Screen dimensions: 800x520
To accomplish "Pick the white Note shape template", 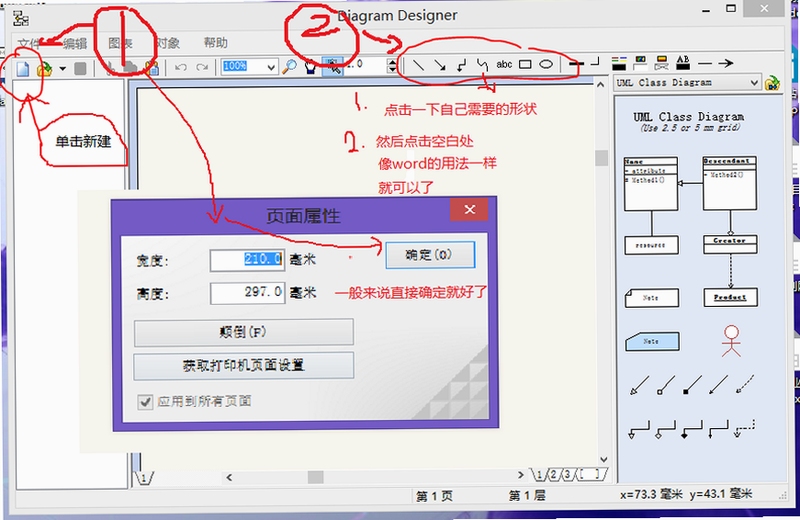I will 652,298.
